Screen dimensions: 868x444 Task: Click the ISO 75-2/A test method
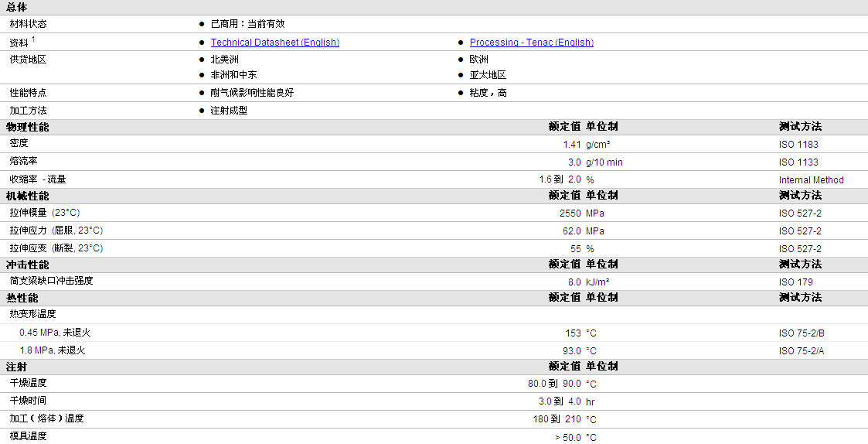click(x=801, y=350)
